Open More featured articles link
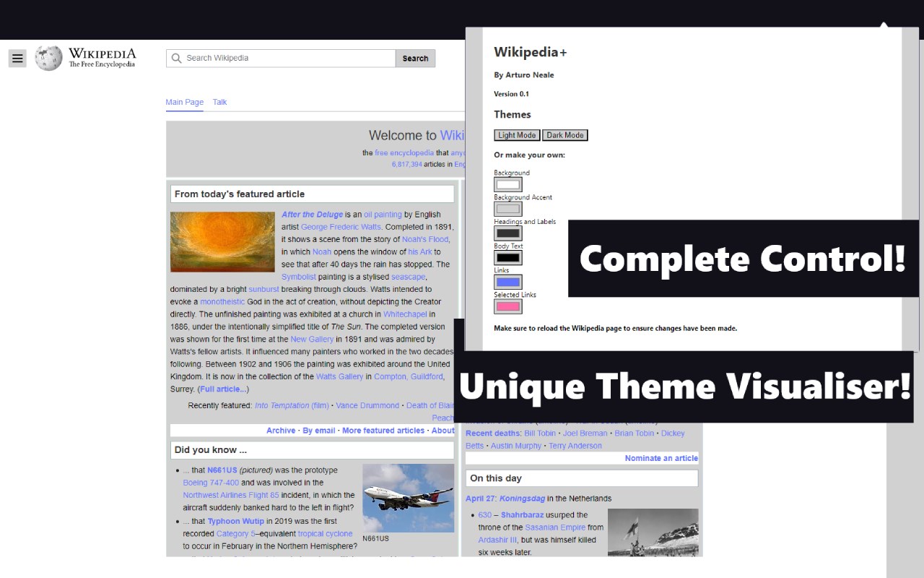Image resolution: width=924 pixels, height=578 pixels. [383, 431]
